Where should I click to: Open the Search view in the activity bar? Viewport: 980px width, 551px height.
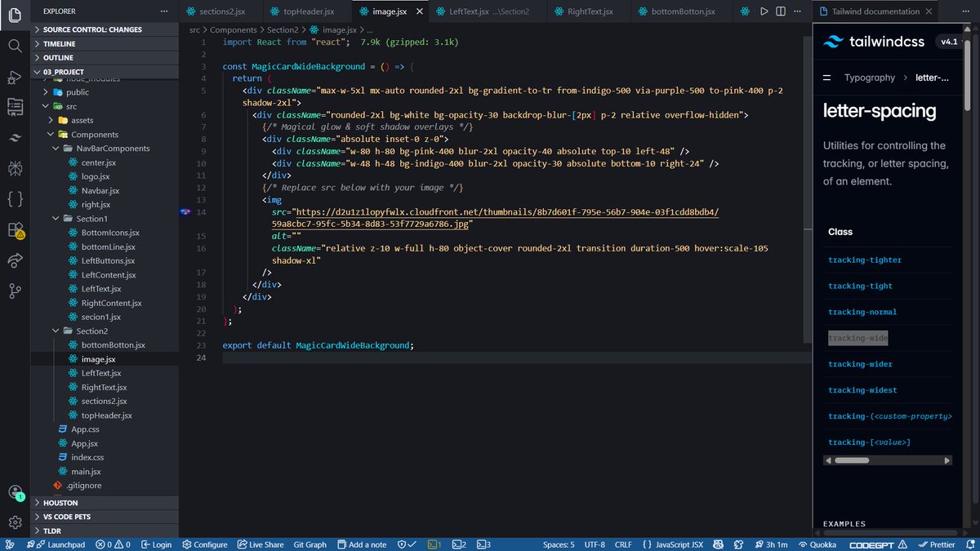15,46
